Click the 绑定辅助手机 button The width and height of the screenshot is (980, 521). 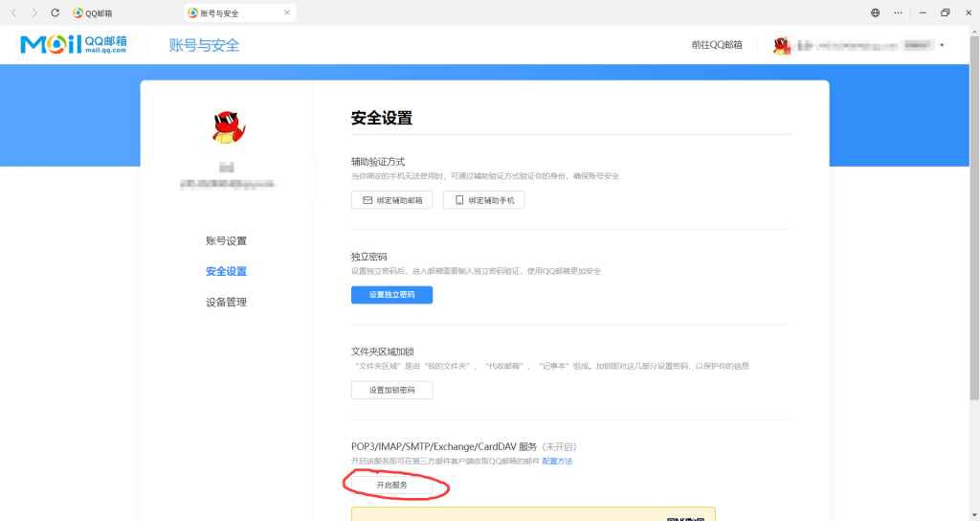click(x=483, y=200)
